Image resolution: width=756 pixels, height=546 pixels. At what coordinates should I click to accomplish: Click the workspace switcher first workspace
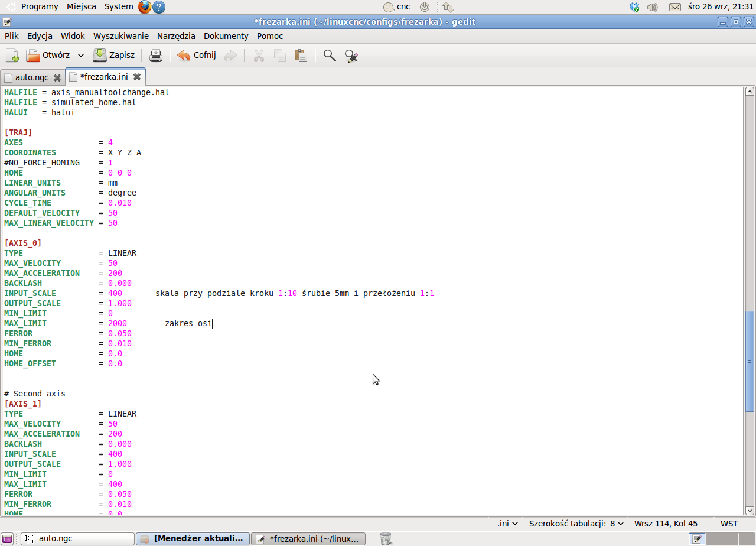pyautogui.click(x=697, y=539)
